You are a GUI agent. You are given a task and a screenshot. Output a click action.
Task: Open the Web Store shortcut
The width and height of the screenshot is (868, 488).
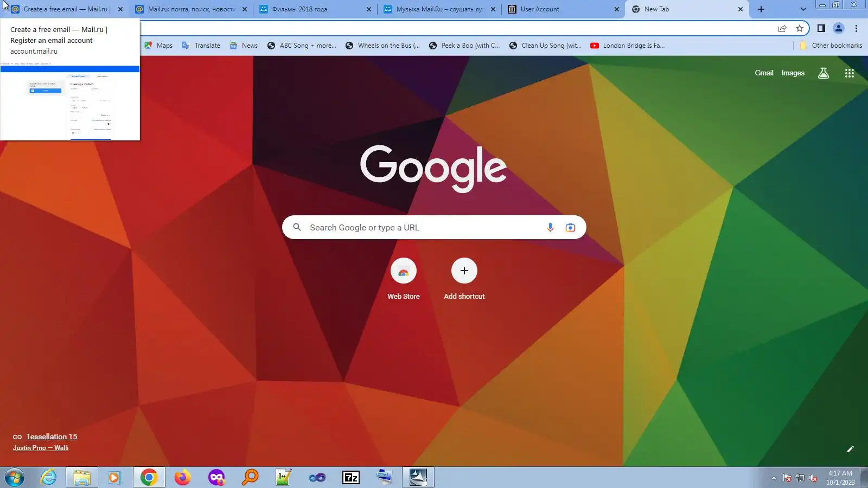tap(404, 279)
